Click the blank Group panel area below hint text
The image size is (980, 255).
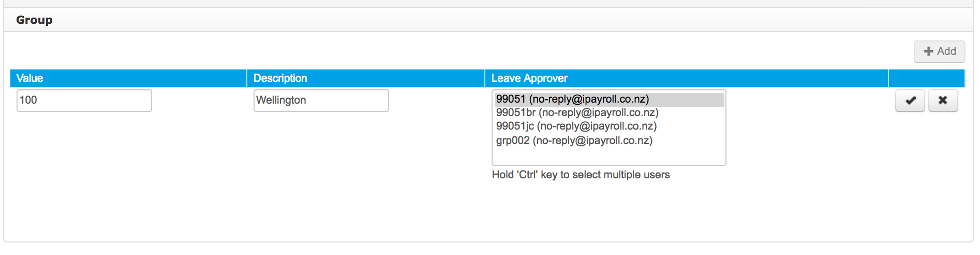click(488, 212)
